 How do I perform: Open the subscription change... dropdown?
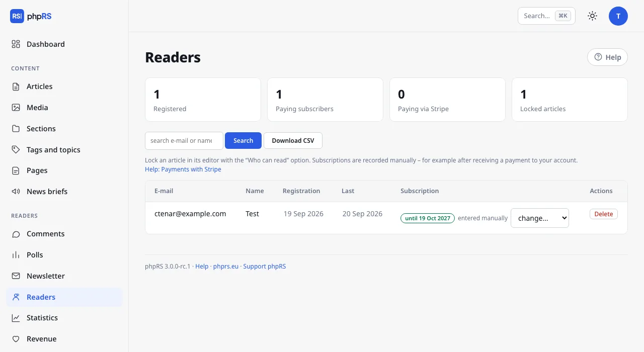click(540, 218)
